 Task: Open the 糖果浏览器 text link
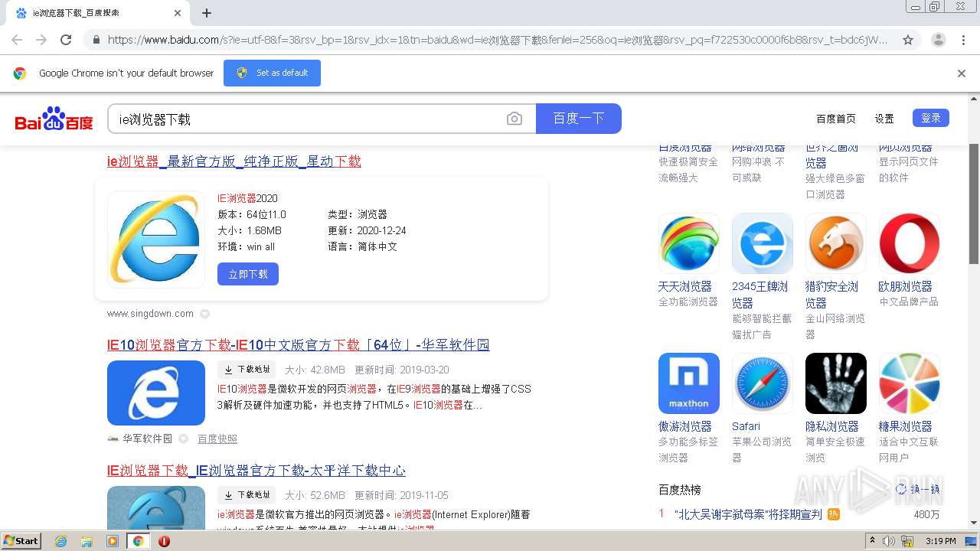(x=906, y=426)
